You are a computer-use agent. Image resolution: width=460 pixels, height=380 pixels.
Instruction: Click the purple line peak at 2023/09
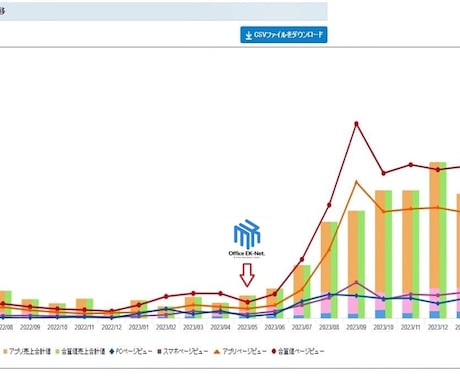pos(356,282)
